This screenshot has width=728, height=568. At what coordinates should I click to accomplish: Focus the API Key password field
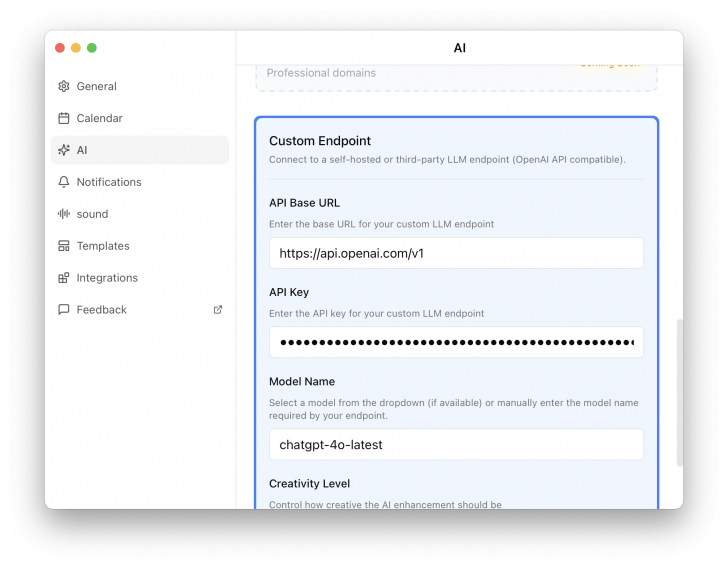456,343
